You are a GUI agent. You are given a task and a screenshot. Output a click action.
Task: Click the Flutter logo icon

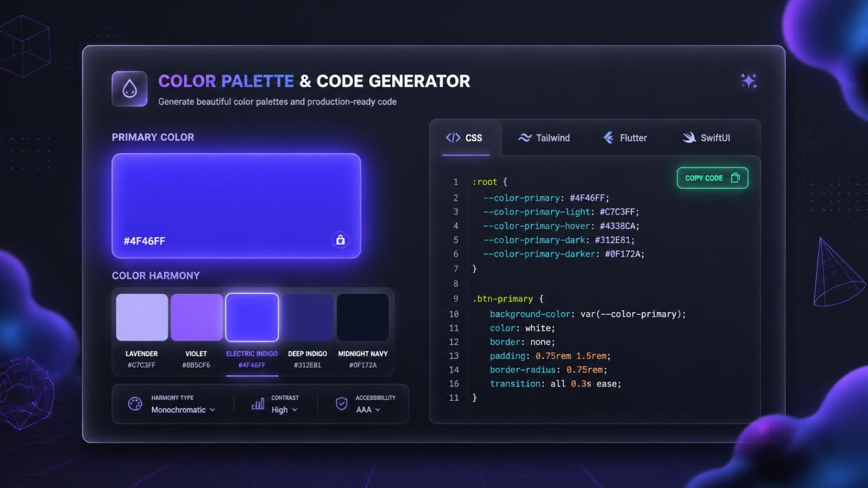coord(609,138)
